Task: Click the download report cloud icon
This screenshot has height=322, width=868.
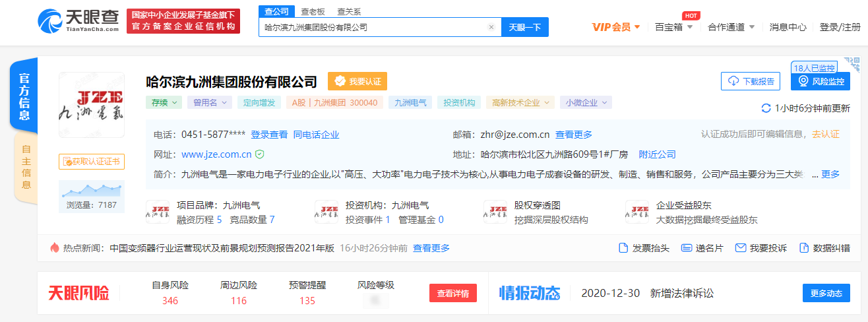Action: coord(733,81)
